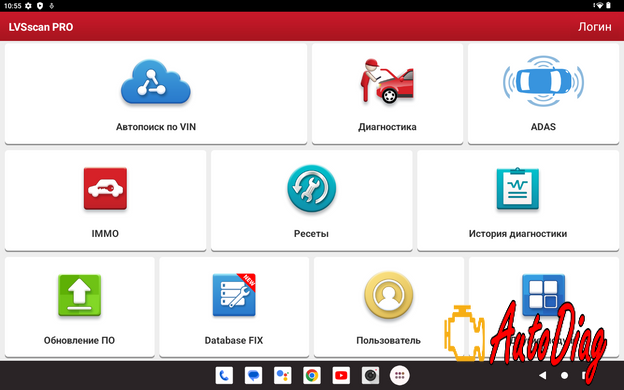Open the app drawer grid icon

click(x=400, y=375)
